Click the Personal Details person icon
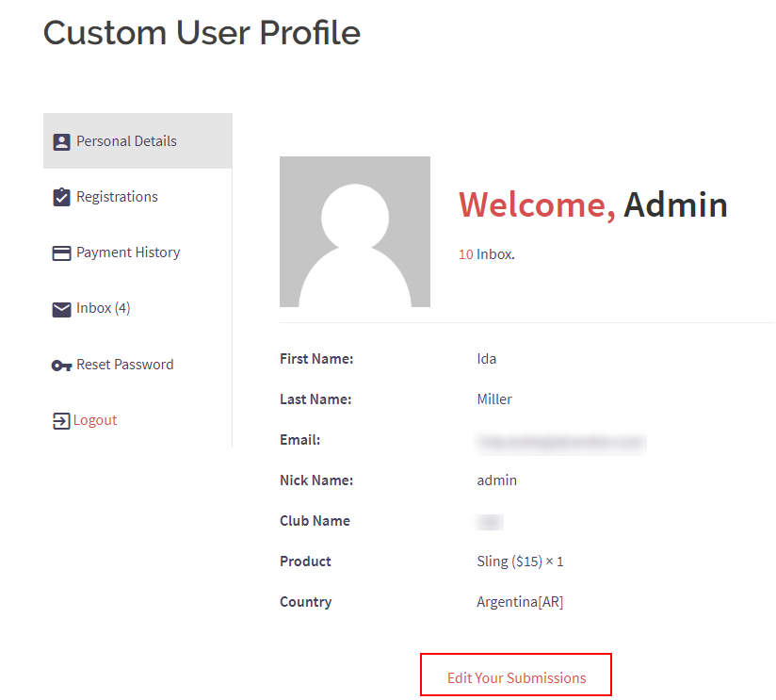Screen dimensions: 776x700 (61, 142)
